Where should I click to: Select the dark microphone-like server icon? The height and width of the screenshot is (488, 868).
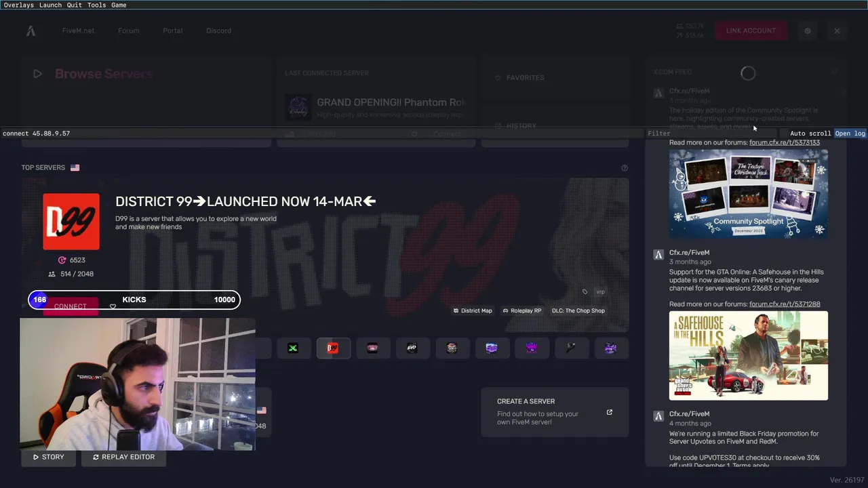[571, 348]
